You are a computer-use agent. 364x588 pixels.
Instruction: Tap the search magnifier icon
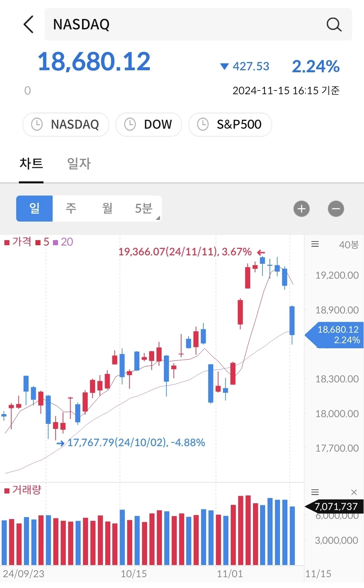click(x=334, y=24)
